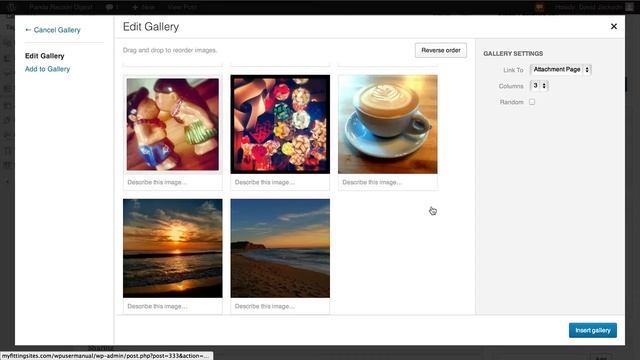This screenshot has width=640, height=360.
Task: Click caption field under the coffee image
Action: point(388,182)
